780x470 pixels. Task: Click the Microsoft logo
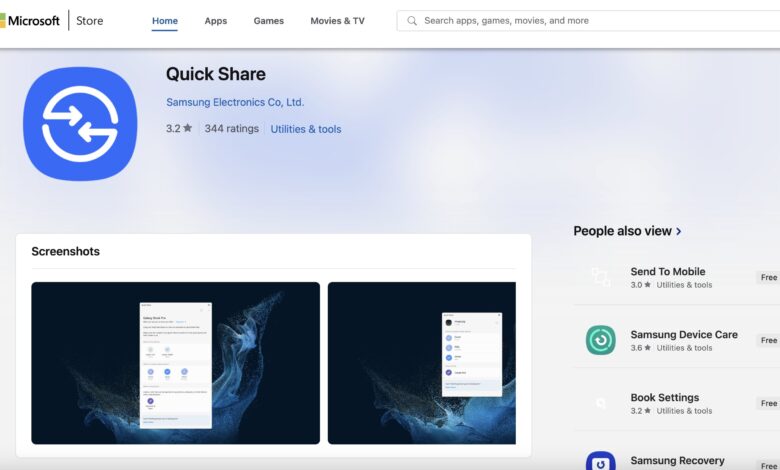click(30, 20)
